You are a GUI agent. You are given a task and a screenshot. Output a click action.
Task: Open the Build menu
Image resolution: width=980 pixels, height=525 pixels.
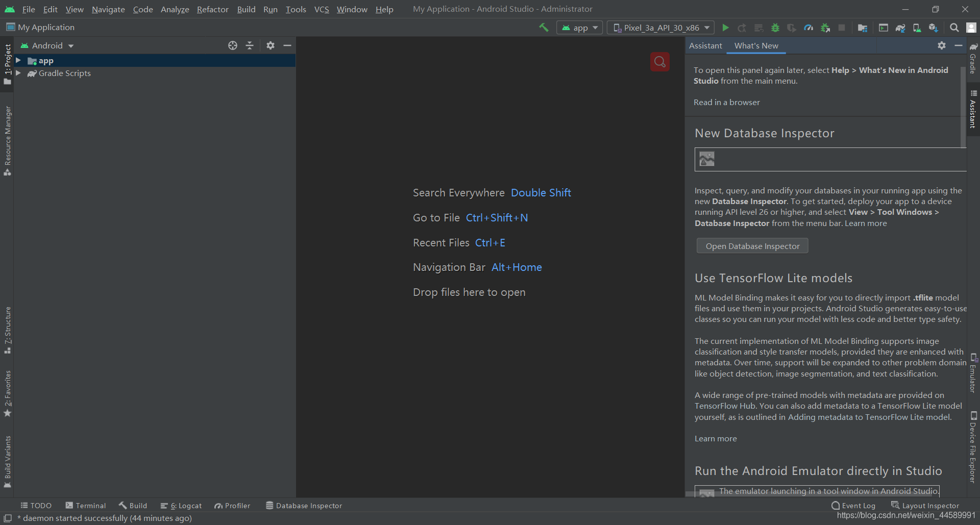(246, 9)
